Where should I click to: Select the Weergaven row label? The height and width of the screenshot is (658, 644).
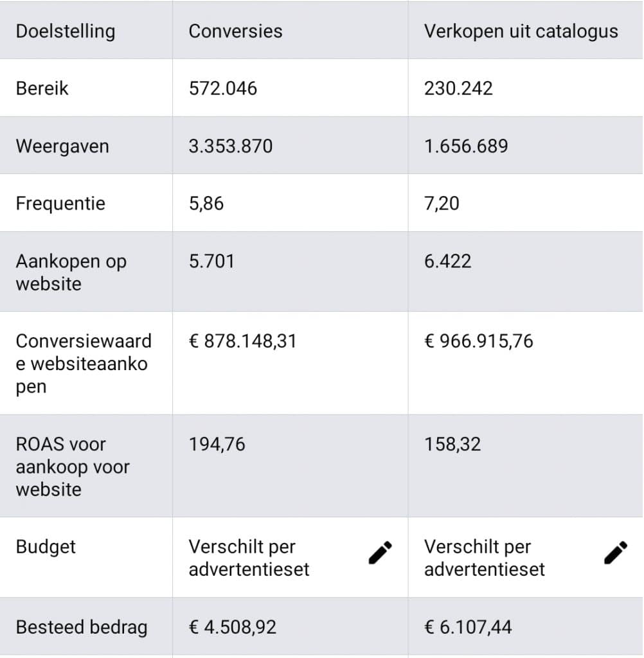[62, 146]
